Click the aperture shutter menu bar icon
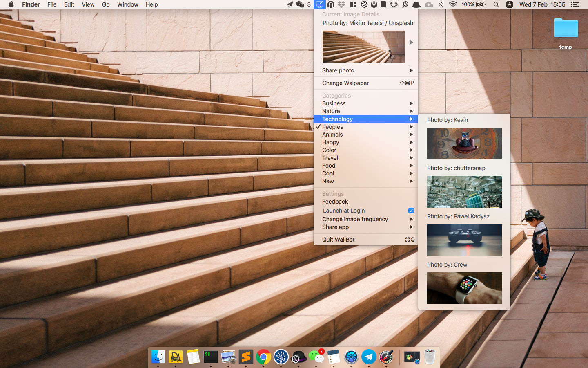This screenshot has height=368, width=588. click(364, 4)
